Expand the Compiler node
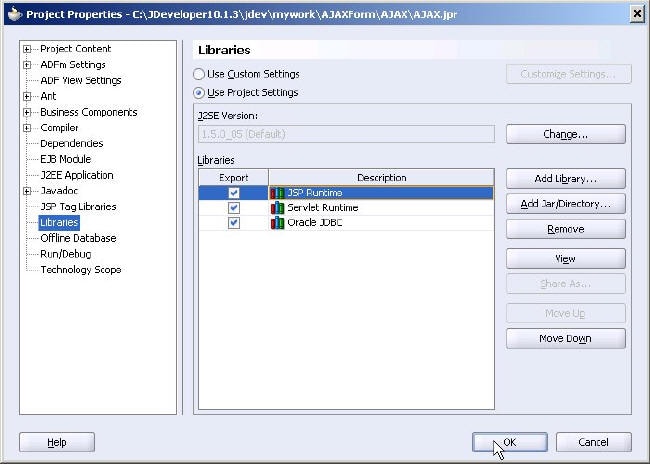 click(27, 128)
